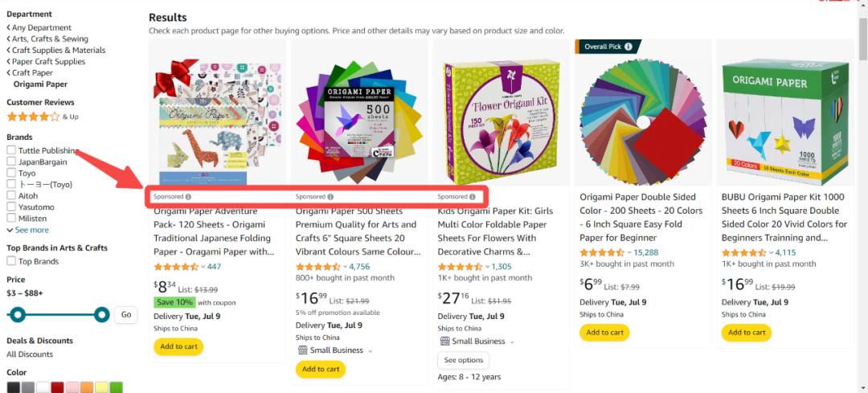
Task: Click star rating of BUBU Origami Paper Kit
Action: coord(744,252)
